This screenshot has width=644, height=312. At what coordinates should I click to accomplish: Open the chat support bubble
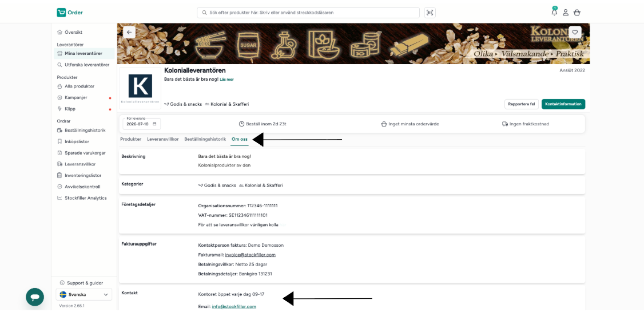[35, 297]
